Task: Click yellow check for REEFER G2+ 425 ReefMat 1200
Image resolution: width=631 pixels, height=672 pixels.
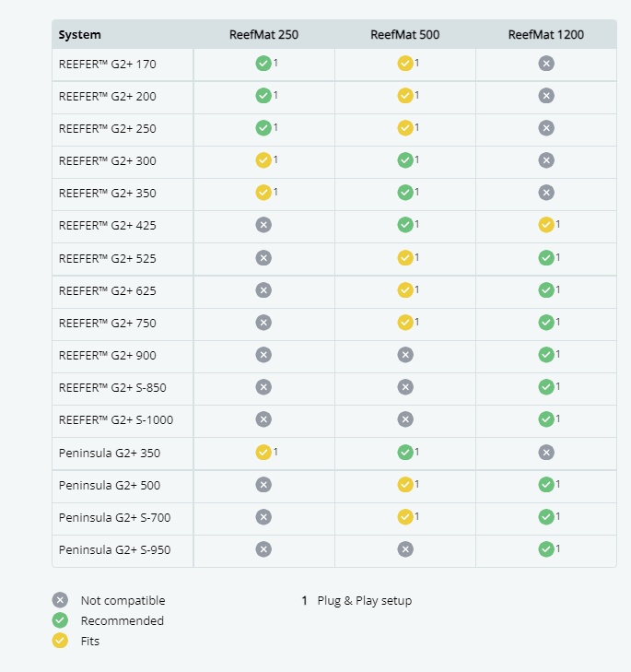Action: (x=545, y=225)
